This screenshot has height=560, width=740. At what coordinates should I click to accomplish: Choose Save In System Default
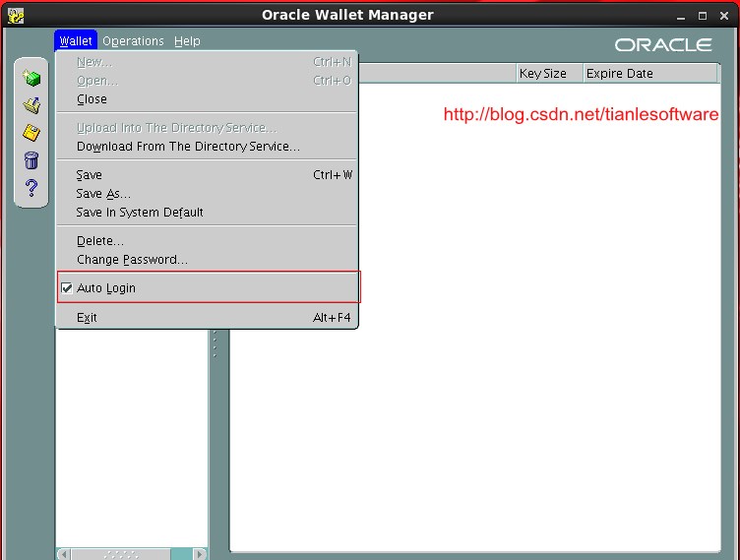pyautogui.click(x=207, y=213)
